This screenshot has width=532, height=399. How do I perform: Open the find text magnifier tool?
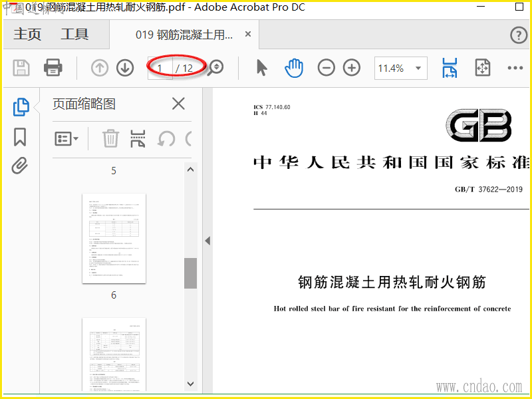click(x=215, y=68)
